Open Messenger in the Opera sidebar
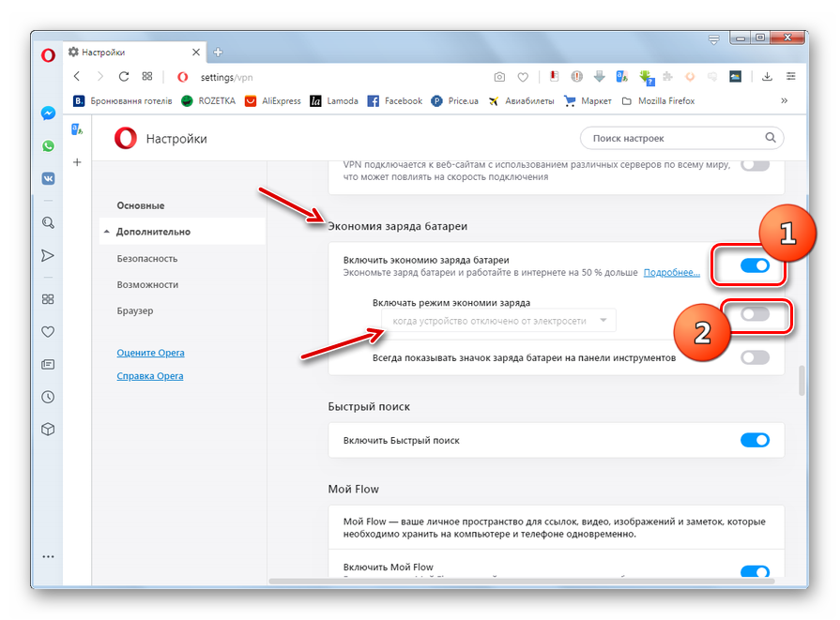 (48, 113)
